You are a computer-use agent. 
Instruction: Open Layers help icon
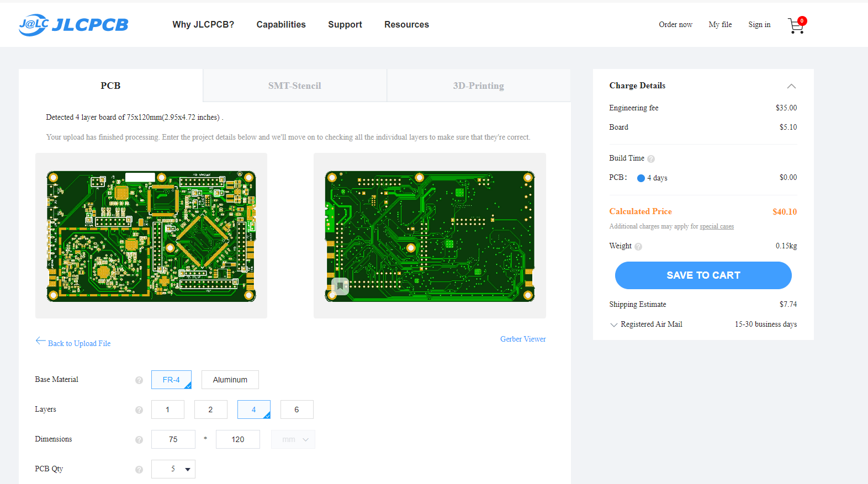(139, 410)
